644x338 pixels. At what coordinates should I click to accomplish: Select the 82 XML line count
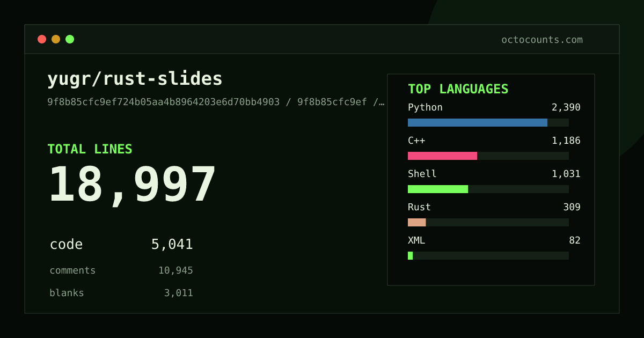[x=575, y=240]
